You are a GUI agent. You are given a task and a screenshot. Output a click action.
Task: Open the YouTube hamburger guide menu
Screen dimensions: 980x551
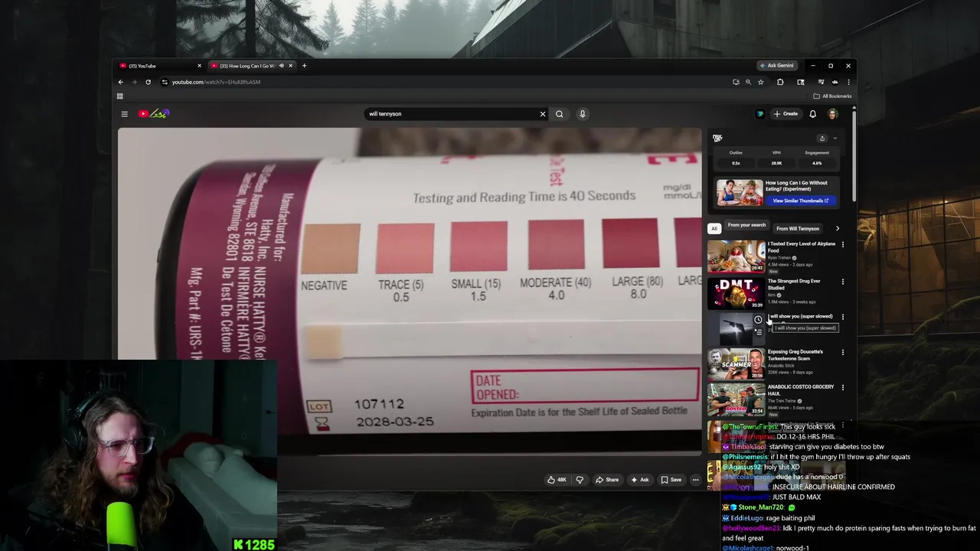pyautogui.click(x=124, y=114)
